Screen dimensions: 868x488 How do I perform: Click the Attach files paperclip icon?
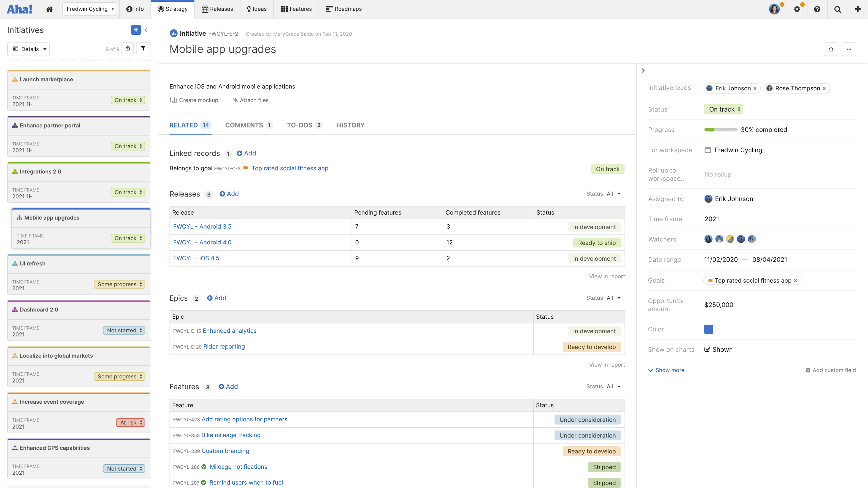pyautogui.click(x=235, y=100)
